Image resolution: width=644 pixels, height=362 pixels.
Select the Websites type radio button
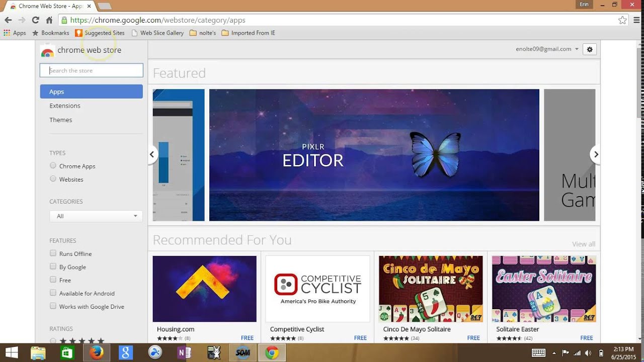pyautogui.click(x=53, y=178)
